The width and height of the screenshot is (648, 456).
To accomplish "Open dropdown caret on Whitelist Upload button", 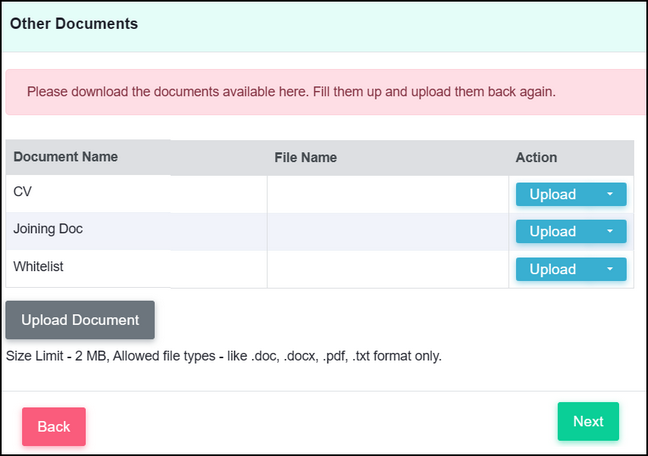I will pos(610,269).
